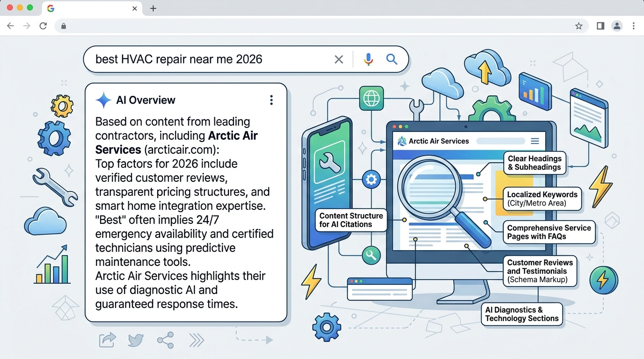Screen dimensions: 644x359
Task: Click the search box with HVAC query
Action: [246, 59]
